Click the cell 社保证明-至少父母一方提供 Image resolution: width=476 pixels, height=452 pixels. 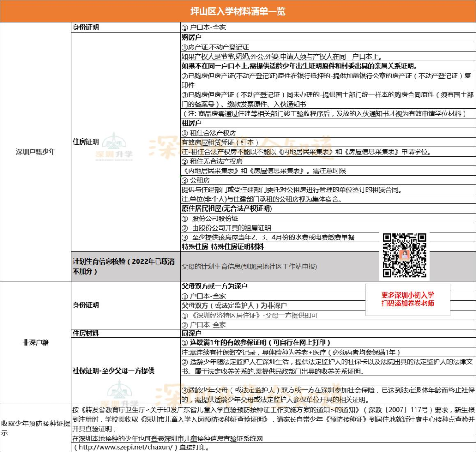126,370
